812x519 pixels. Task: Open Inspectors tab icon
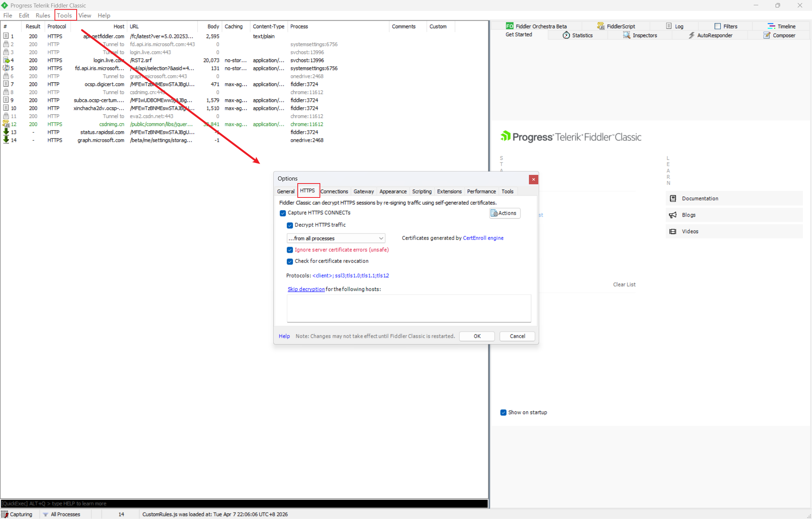pyautogui.click(x=626, y=35)
